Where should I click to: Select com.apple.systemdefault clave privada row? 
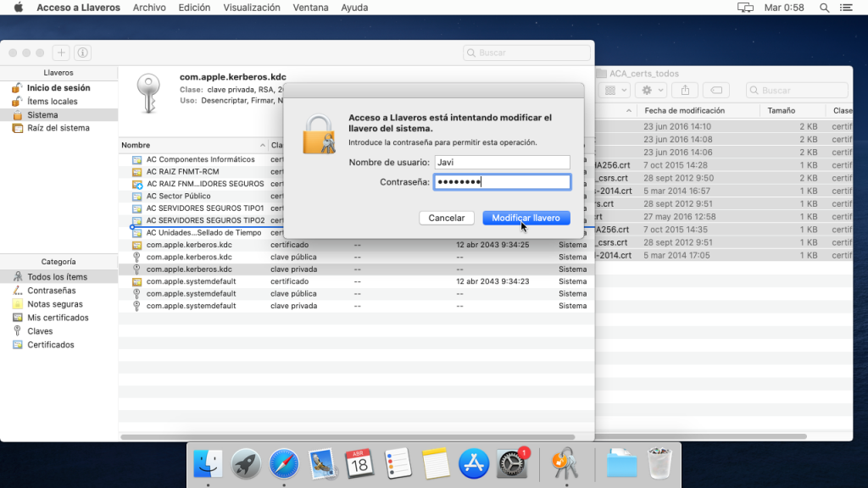coord(356,305)
